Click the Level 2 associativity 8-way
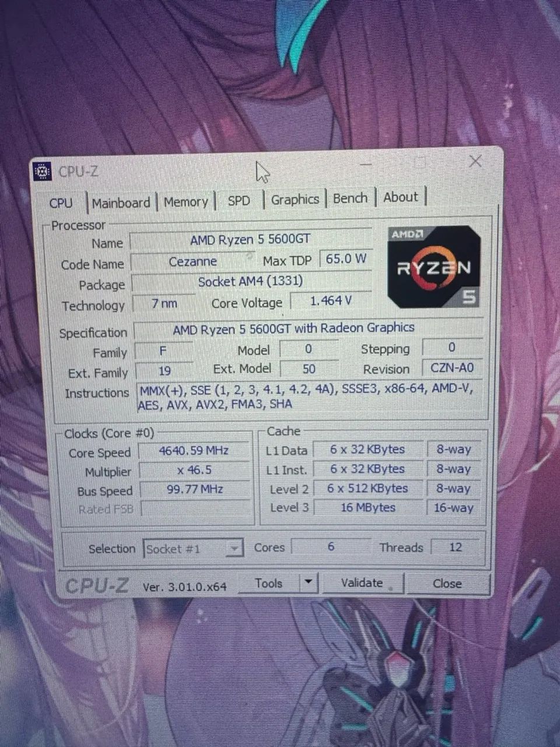 [454, 488]
